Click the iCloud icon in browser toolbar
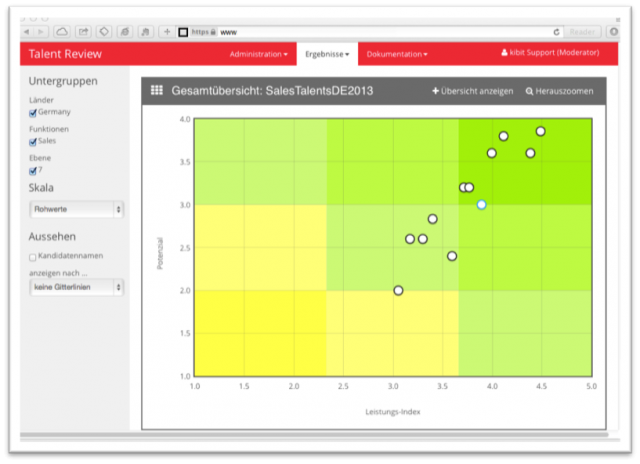This screenshot has width=640, height=464. 62,32
